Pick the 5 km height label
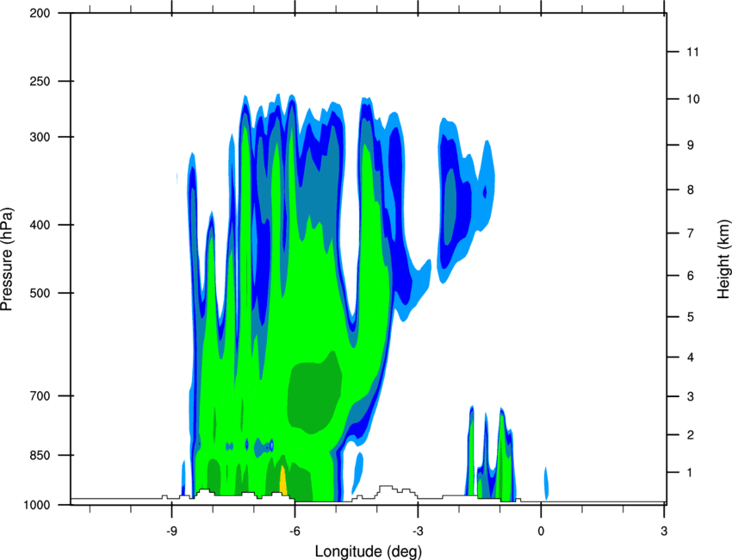The height and width of the screenshot is (560, 732). point(690,317)
